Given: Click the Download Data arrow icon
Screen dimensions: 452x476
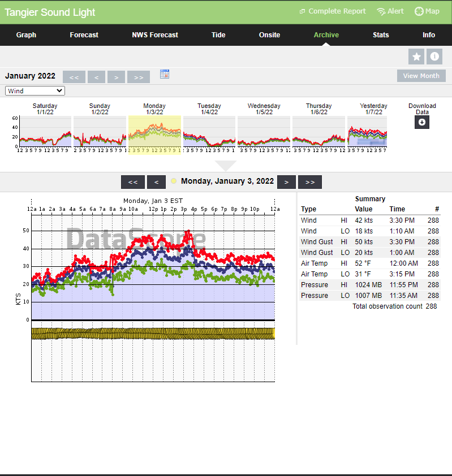Looking at the screenshot, I should 422,122.
